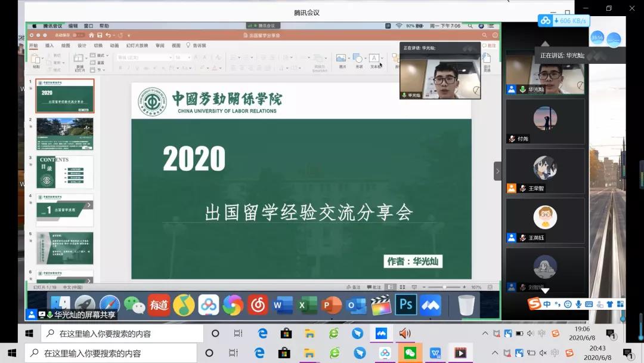Open the Sogou input soft keyboard icon
The image size is (644, 363).
589,304
